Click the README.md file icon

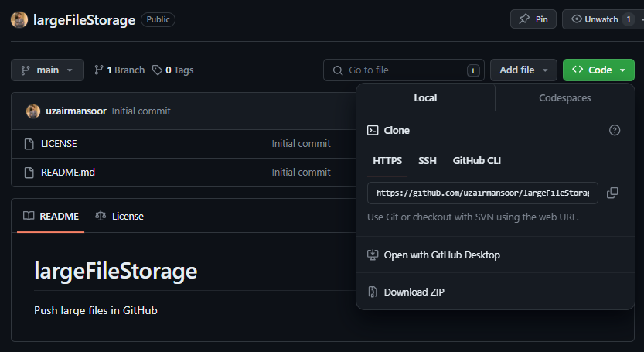[x=29, y=173]
